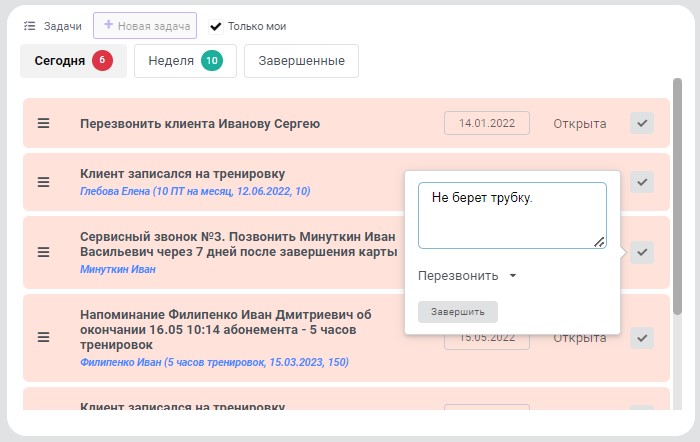Click the plus icon in Новая задача

point(108,25)
